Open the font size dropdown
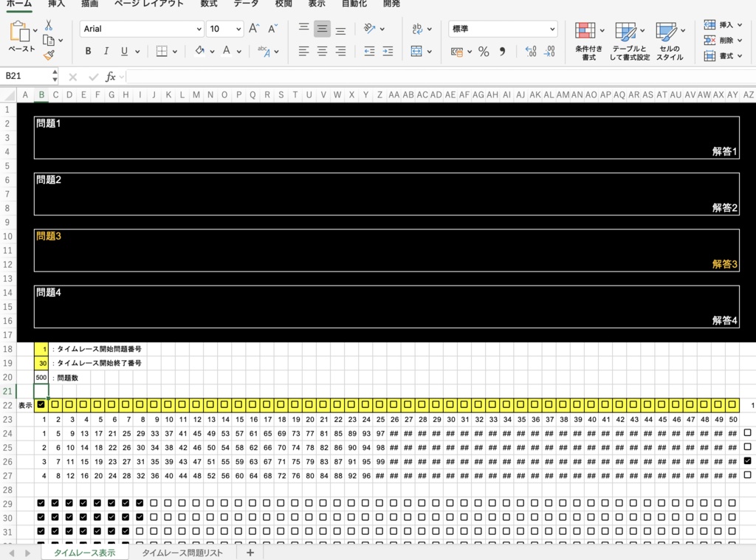 [238, 29]
